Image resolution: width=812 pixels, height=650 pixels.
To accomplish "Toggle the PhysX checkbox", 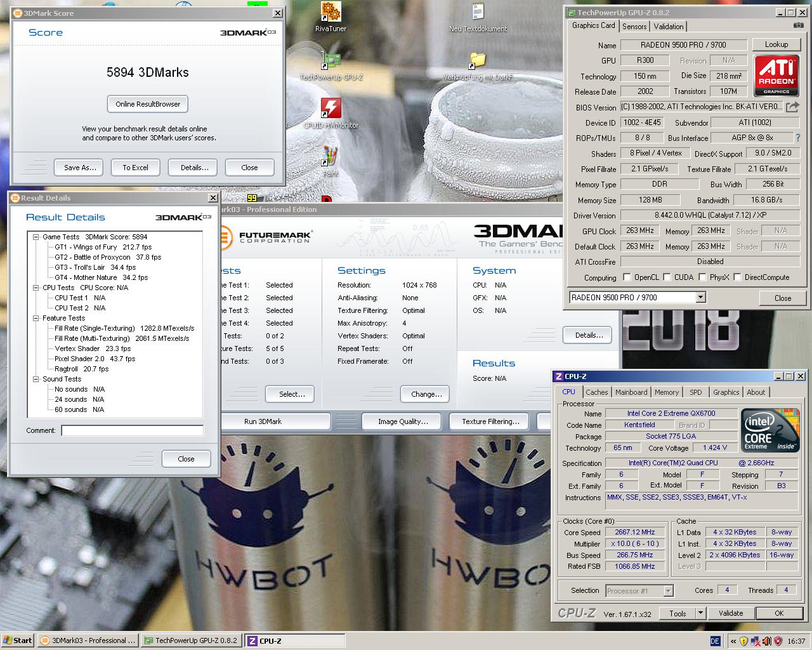I will 702,277.
